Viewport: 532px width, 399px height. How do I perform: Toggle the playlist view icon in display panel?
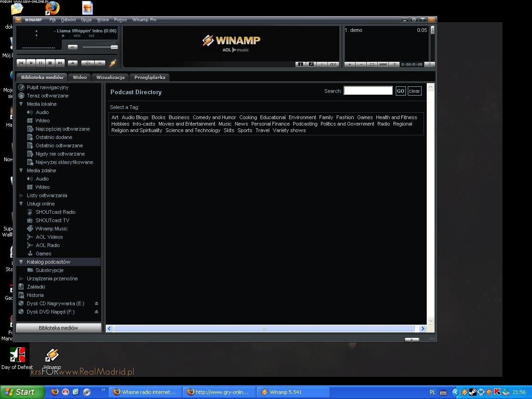333,64
